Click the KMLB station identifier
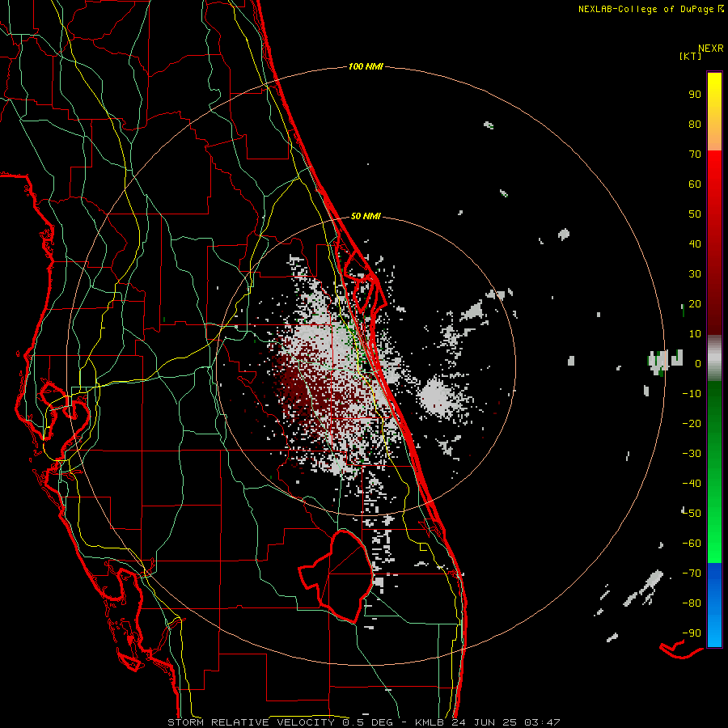This screenshot has width=728, height=728. [x=430, y=722]
